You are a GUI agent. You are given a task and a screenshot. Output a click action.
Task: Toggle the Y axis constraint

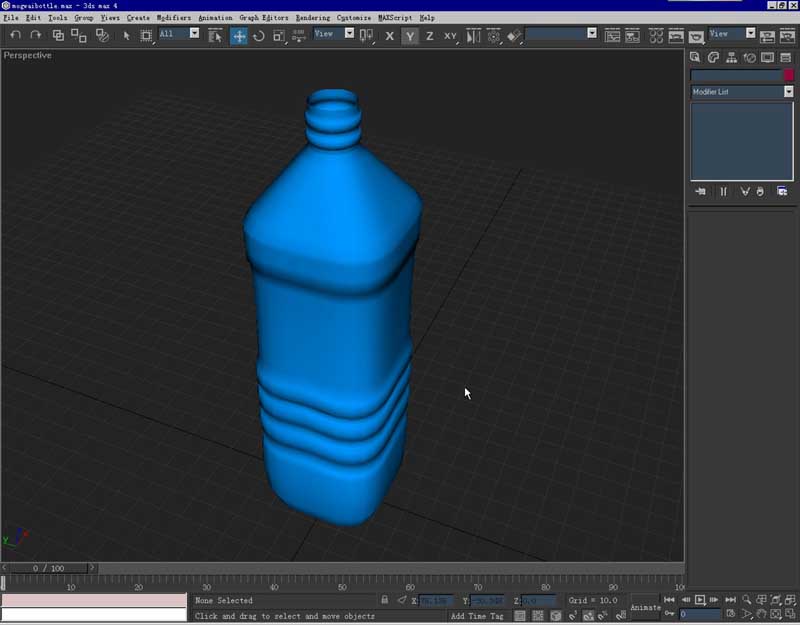[410, 36]
